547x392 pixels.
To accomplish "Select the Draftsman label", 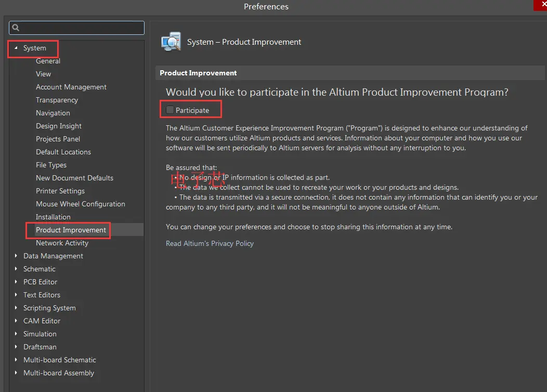I will (x=40, y=347).
